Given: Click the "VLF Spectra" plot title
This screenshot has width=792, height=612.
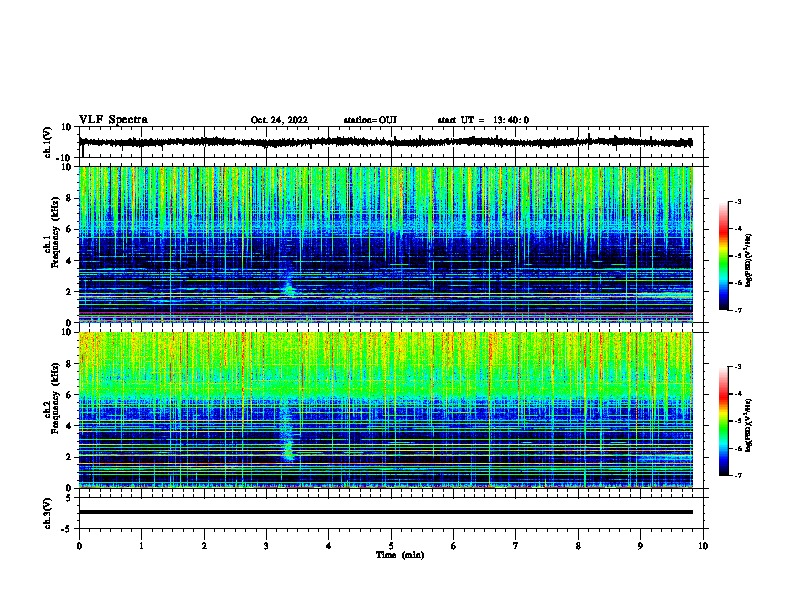Looking at the screenshot, I should pos(113,120).
